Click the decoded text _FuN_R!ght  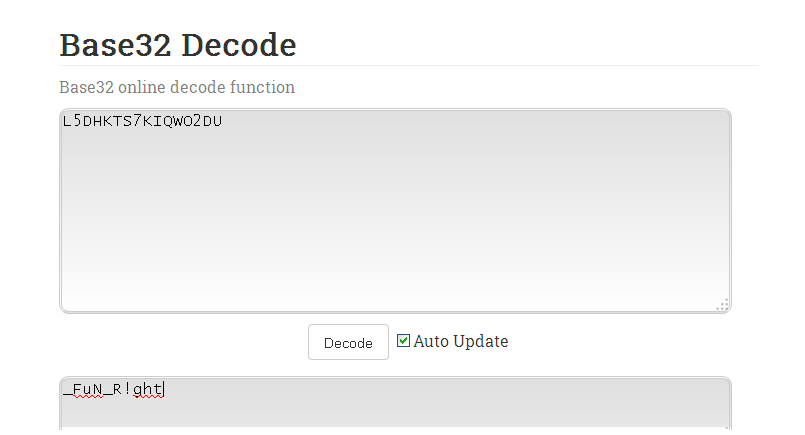[x=113, y=389]
